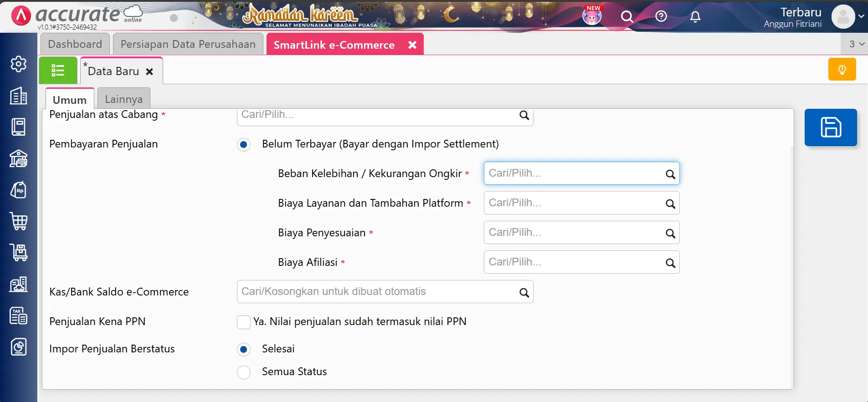868x402 pixels.
Task: Search icon in Biaya Layanan Platform field
Action: coord(670,204)
